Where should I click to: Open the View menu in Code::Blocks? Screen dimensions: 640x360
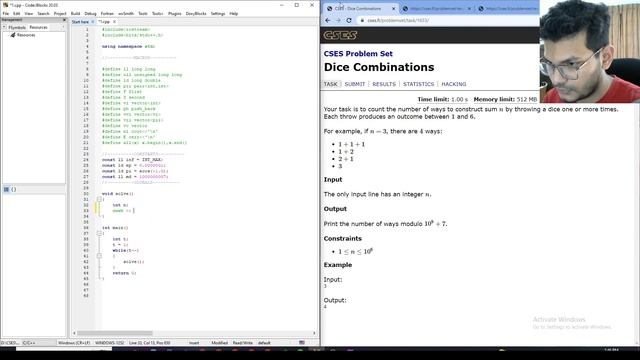point(29,13)
